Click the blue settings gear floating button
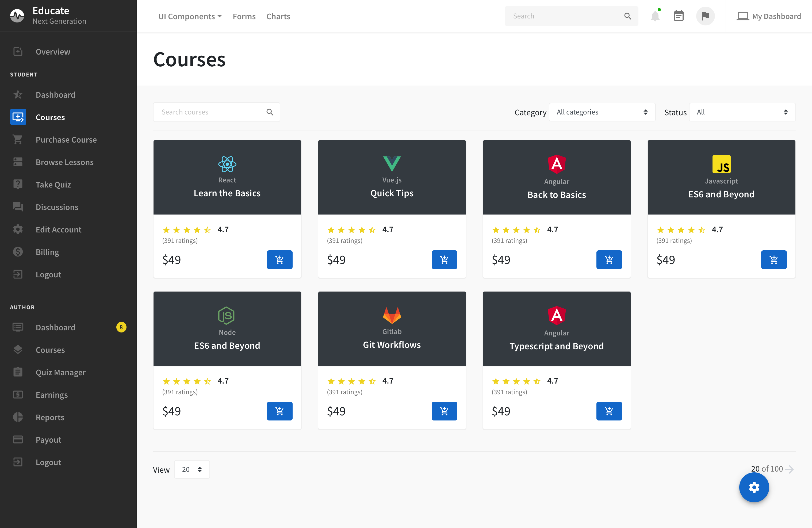Viewport: 812px width, 528px height. coord(754,487)
